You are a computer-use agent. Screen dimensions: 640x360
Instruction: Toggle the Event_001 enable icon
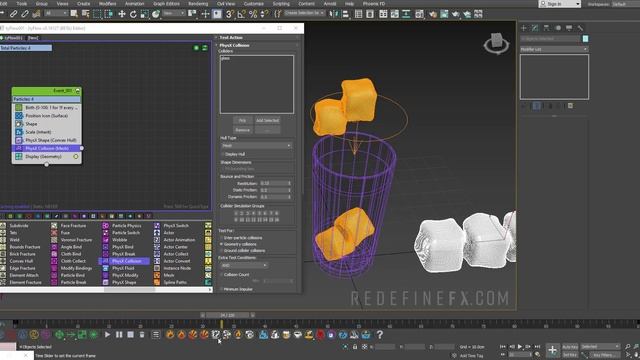pyautogui.click(x=78, y=91)
